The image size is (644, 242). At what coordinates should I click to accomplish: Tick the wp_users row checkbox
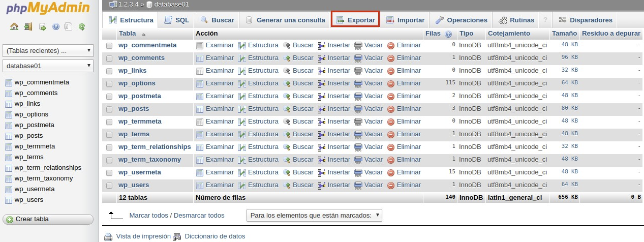coord(109,186)
